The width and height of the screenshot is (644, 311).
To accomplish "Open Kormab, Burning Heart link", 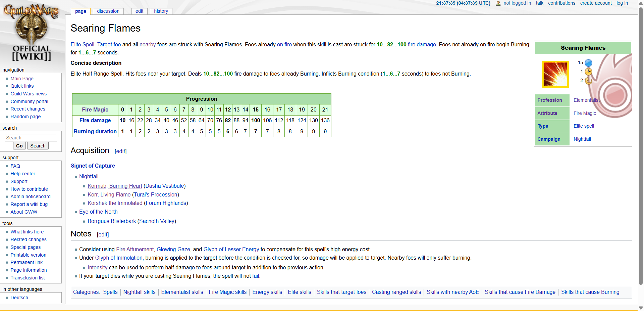I will click(x=115, y=186).
